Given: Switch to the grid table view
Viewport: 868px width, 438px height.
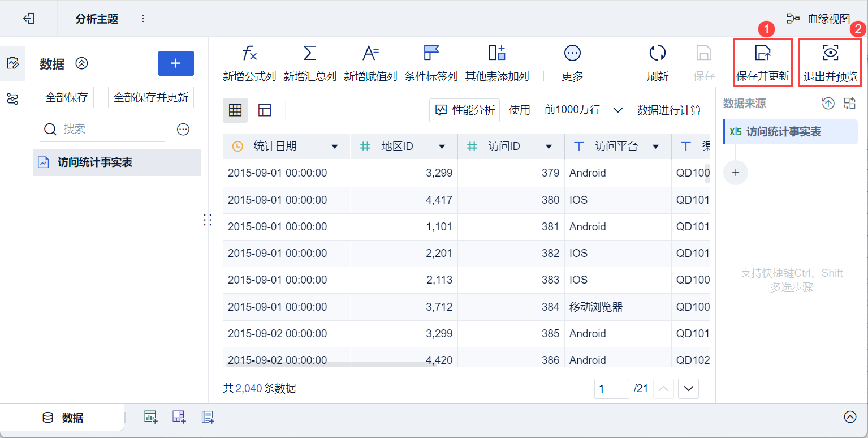Looking at the screenshot, I should pos(235,110).
